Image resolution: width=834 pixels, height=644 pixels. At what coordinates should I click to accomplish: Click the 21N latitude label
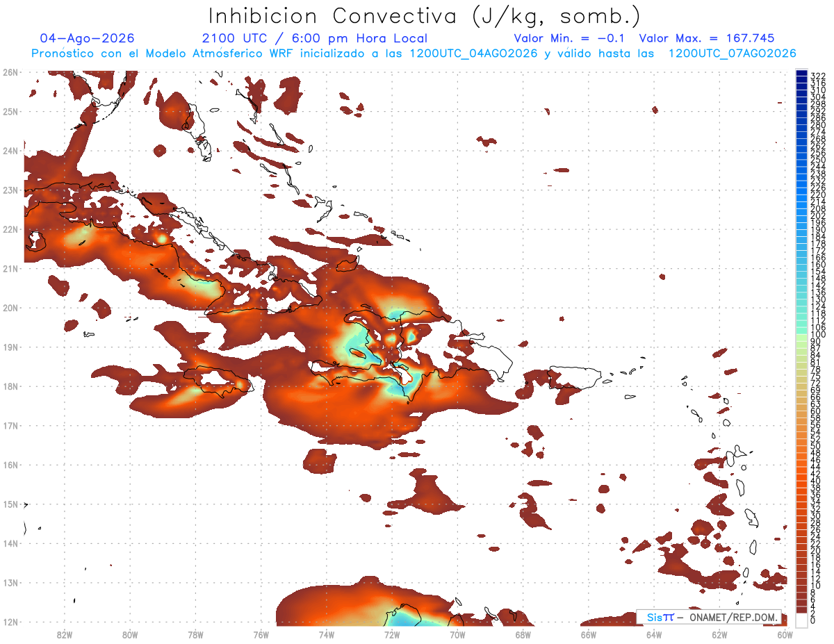tap(10, 268)
